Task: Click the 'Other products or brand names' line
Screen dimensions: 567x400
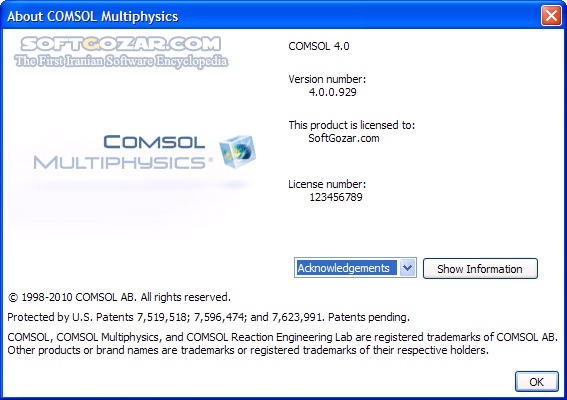Action: pos(248,350)
